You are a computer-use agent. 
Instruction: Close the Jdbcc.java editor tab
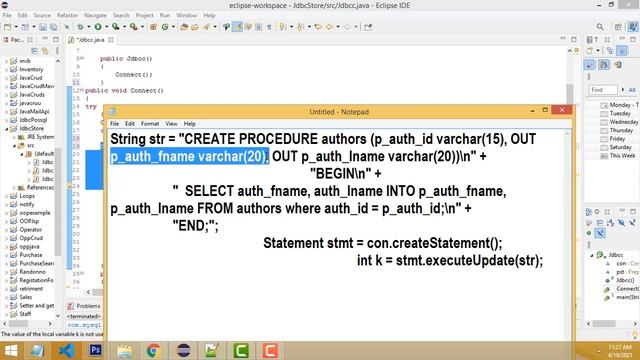coord(111,40)
